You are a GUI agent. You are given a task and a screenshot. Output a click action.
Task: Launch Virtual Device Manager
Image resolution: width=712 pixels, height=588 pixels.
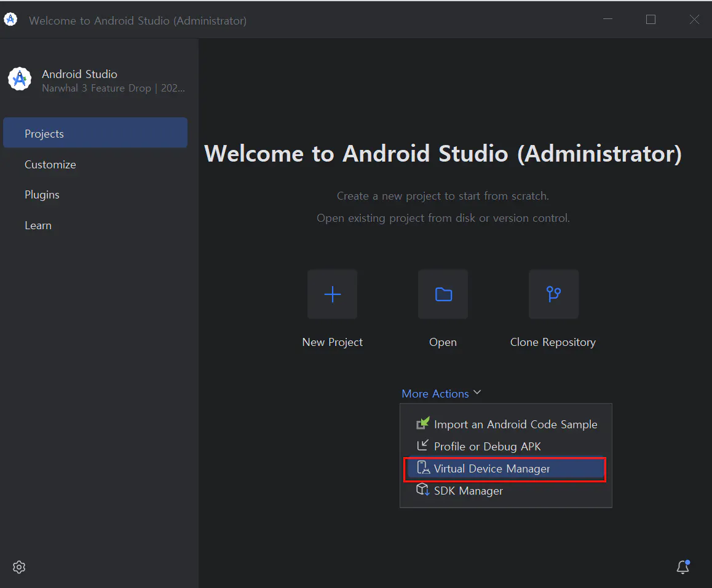(506, 469)
